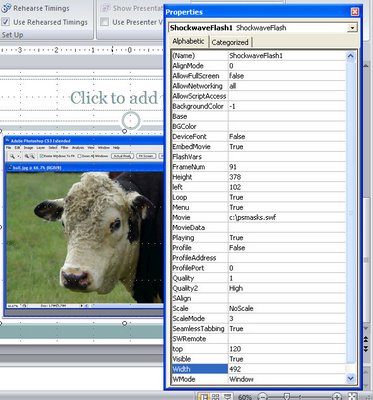Screen dimensions: 373x400
Task: Click the zoom in plus button
Action: click(x=337, y=397)
